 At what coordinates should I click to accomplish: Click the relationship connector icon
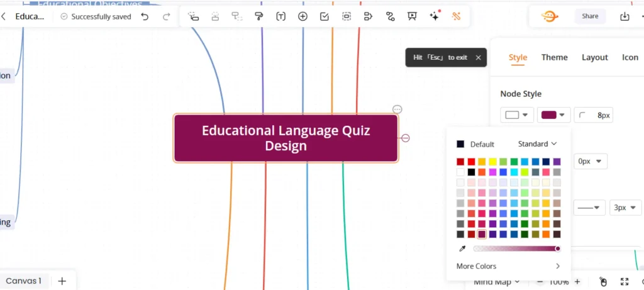coord(390,16)
